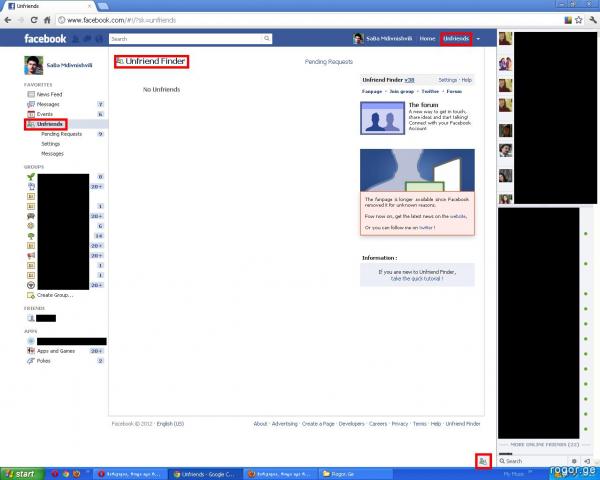Click the colorful extension icon beside the star
This screenshot has width=600, height=480.
coord(568,20)
